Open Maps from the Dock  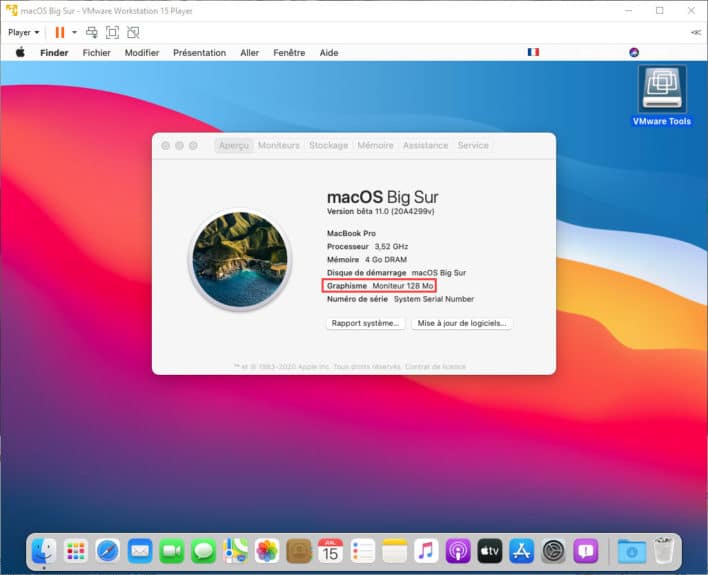(x=235, y=551)
